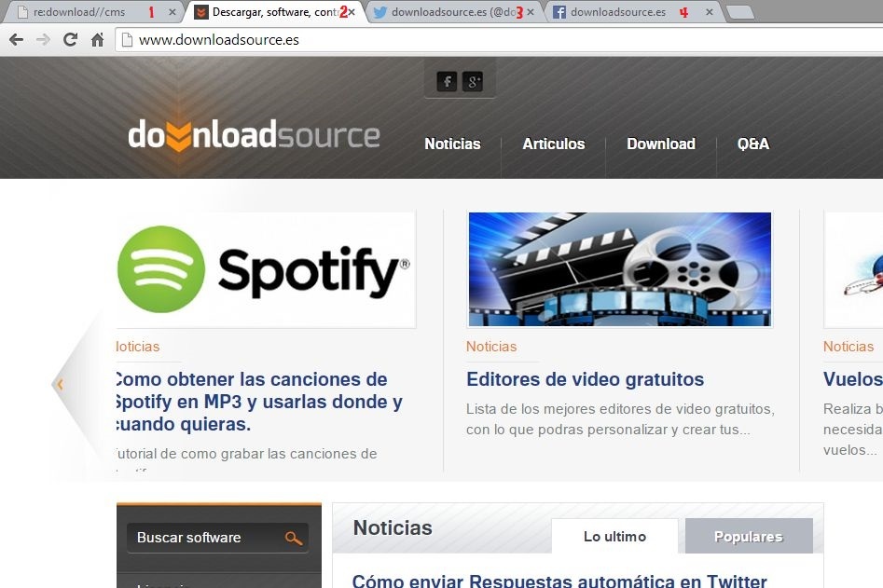Screen dimensions: 883x588
Task: Open the Noticias menu item
Action: (x=453, y=144)
